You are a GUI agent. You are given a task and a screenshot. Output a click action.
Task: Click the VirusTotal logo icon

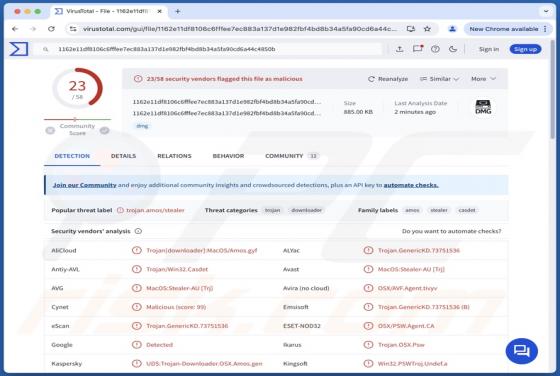19,49
